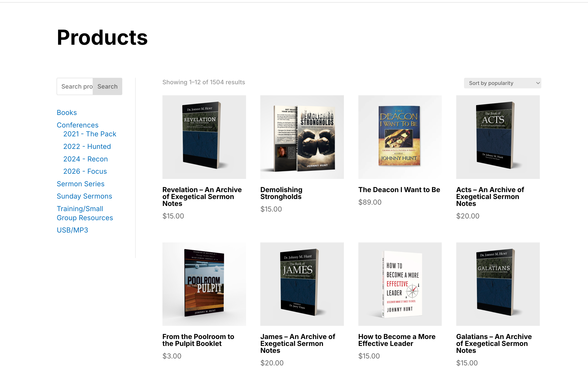This screenshot has width=588, height=379.
Task: Click The Deacon I Want to Be cover
Action: coord(400,137)
